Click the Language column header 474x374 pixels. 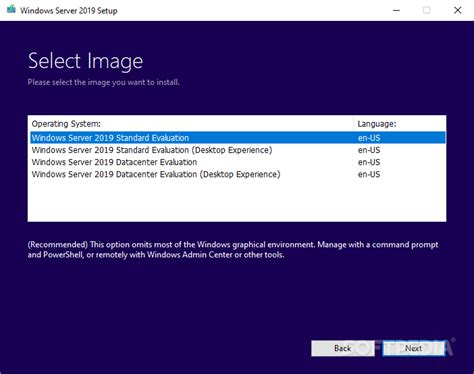tap(377, 124)
